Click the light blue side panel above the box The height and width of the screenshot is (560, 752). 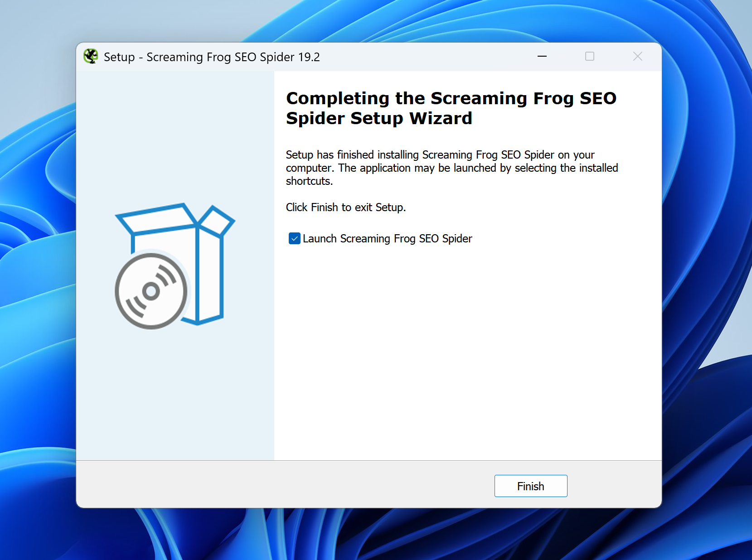pyautogui.click(x=175, y=136)
